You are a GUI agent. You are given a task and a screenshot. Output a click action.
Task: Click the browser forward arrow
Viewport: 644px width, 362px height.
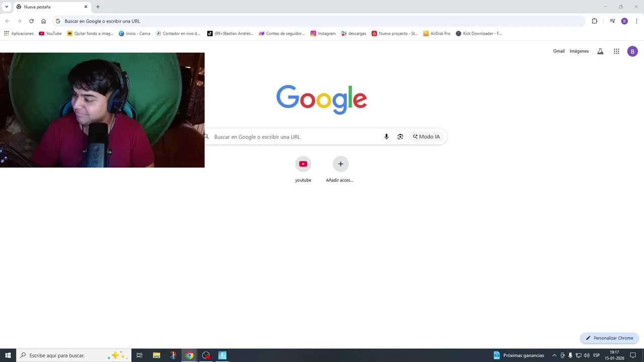tap(19, 21)
